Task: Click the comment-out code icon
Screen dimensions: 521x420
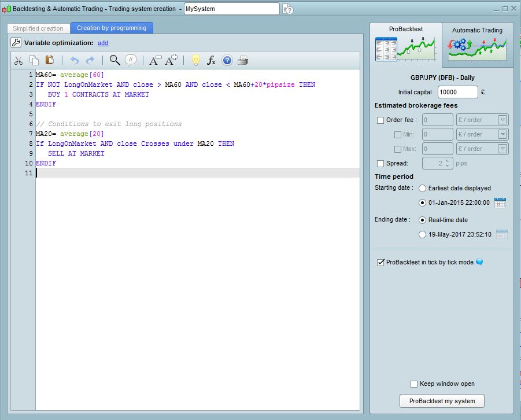Action: [131, 60]
